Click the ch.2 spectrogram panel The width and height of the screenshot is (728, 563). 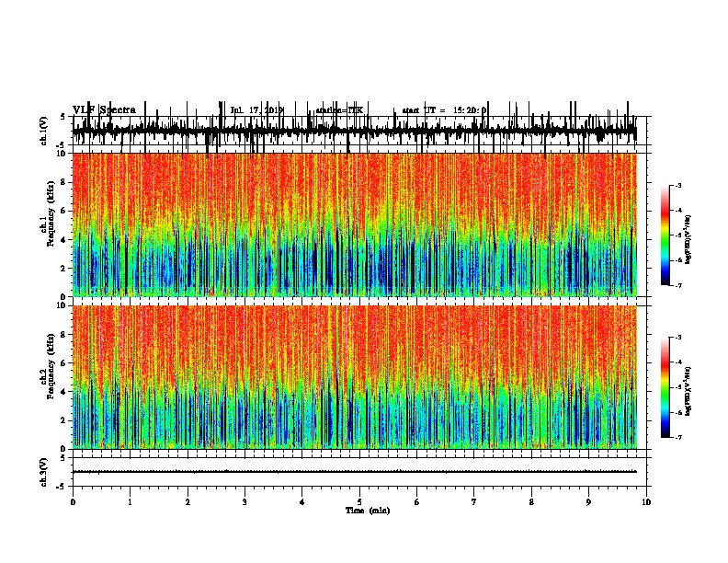click(355, 377)
